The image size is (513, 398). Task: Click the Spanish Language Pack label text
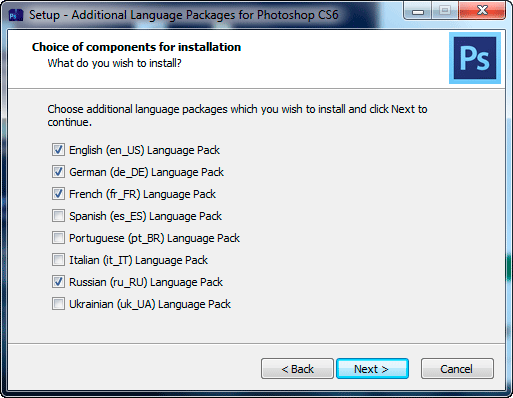(x=145, y=216)
